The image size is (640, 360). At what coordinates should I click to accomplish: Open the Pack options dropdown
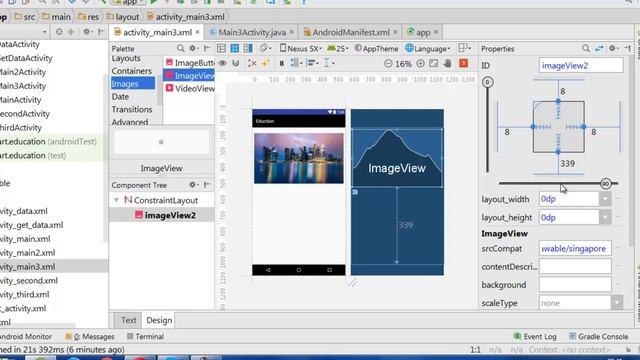(x=296, y=63)
